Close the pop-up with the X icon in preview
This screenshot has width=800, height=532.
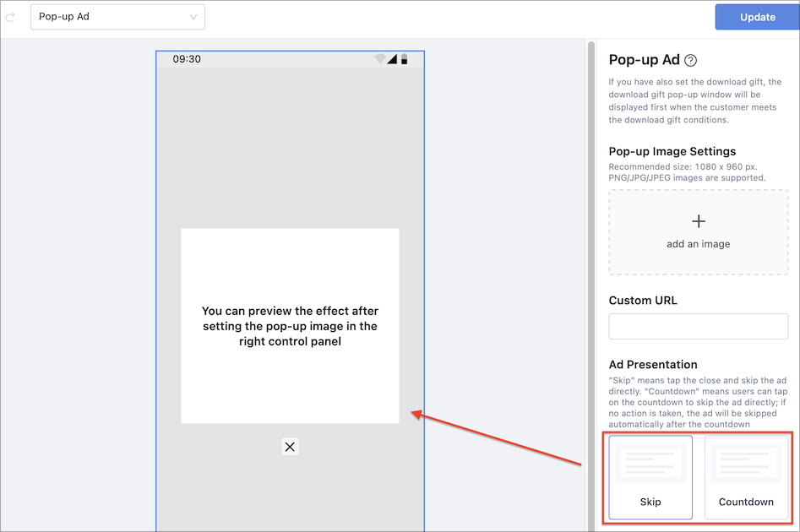coord(290,447)
